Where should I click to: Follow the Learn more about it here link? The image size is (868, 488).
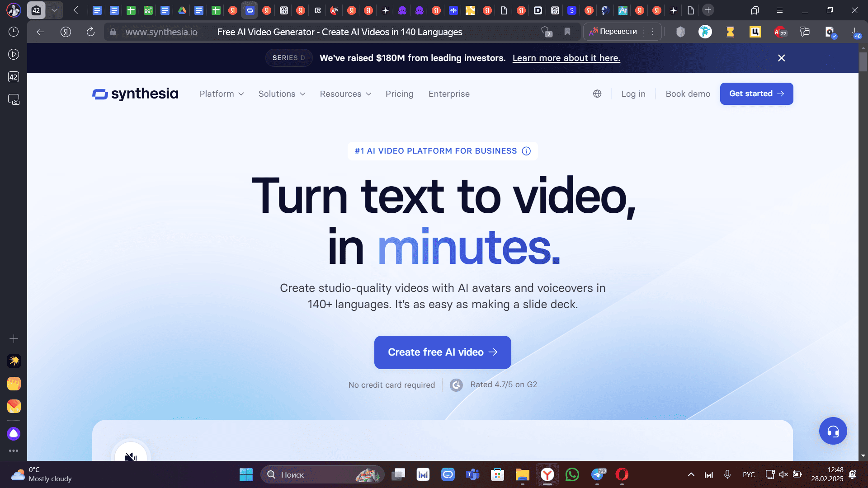[566, 58]
